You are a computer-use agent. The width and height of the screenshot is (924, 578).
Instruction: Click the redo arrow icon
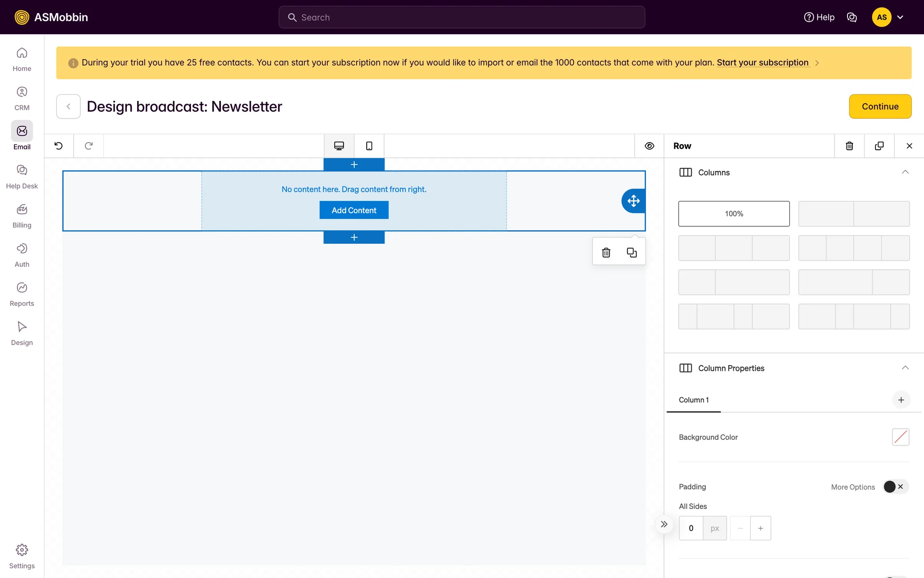click(89, 146)
